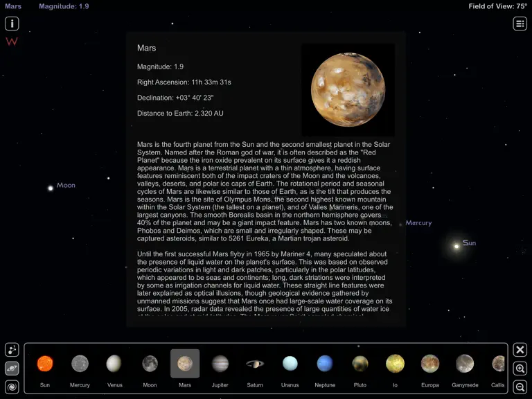This screenshot has width=532, height=399.
Task: Tap the Sun label in the sky
Action: tap(469, 243)
